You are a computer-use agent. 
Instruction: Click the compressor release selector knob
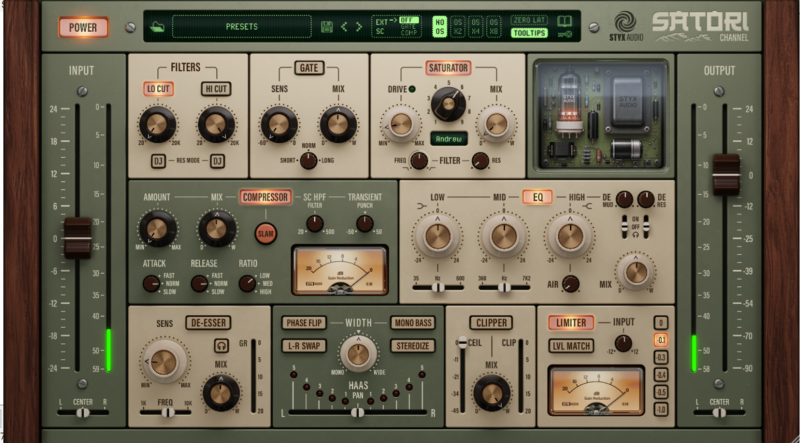point(199,283)
